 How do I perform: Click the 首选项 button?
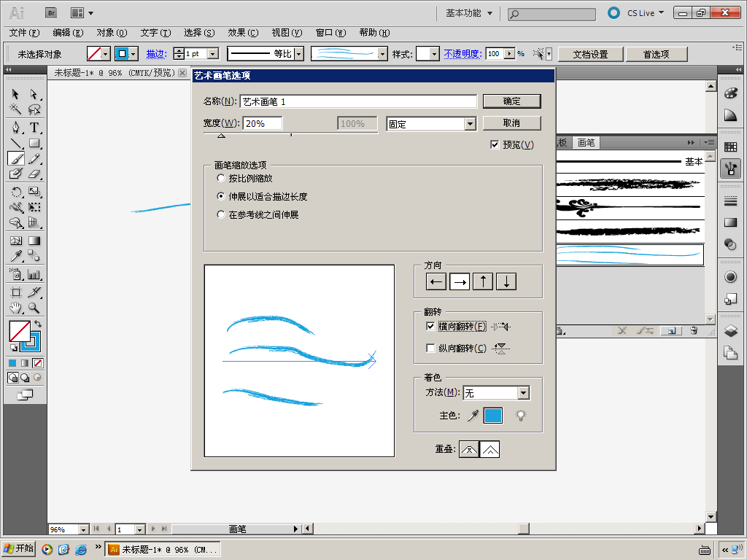tap(656, 54)
